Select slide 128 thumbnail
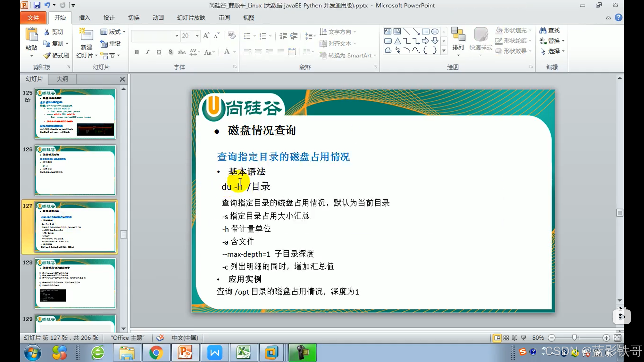This screenshot has width=644, height=362. (x=75, y=283)
